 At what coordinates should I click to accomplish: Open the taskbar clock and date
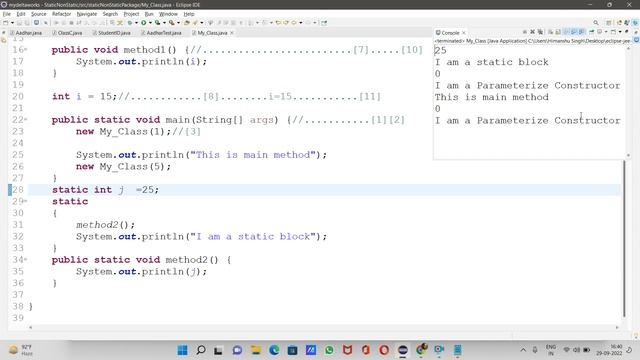(609, 350)
